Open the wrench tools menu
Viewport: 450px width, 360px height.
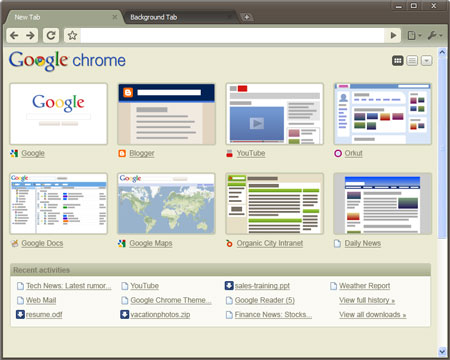click(x=435, y=35)
